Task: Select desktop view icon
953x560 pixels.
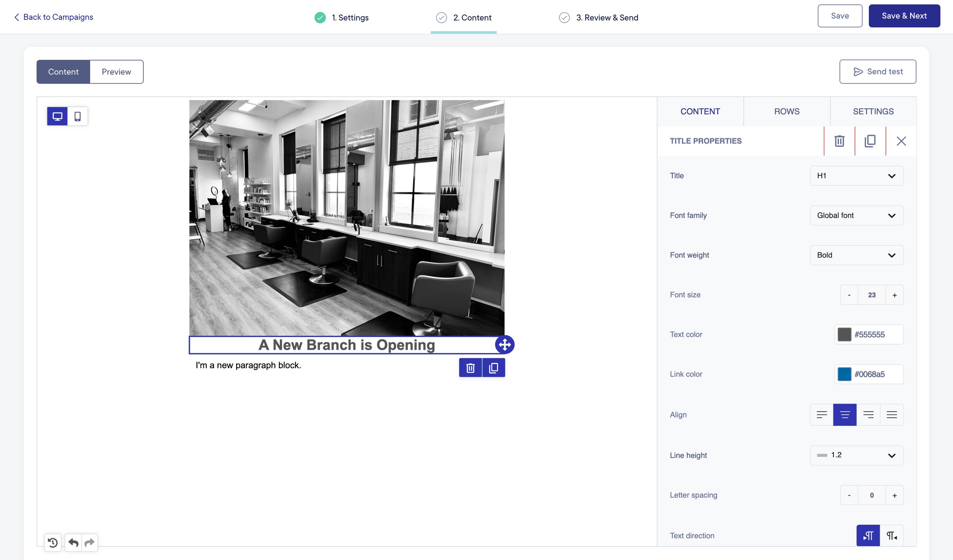Action: pos(58,116)
